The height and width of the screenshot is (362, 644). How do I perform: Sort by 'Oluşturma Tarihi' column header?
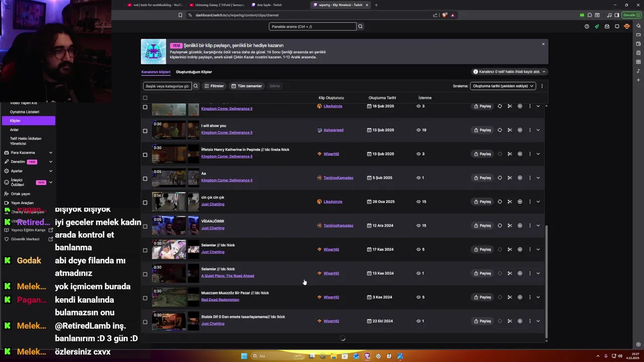382,98
